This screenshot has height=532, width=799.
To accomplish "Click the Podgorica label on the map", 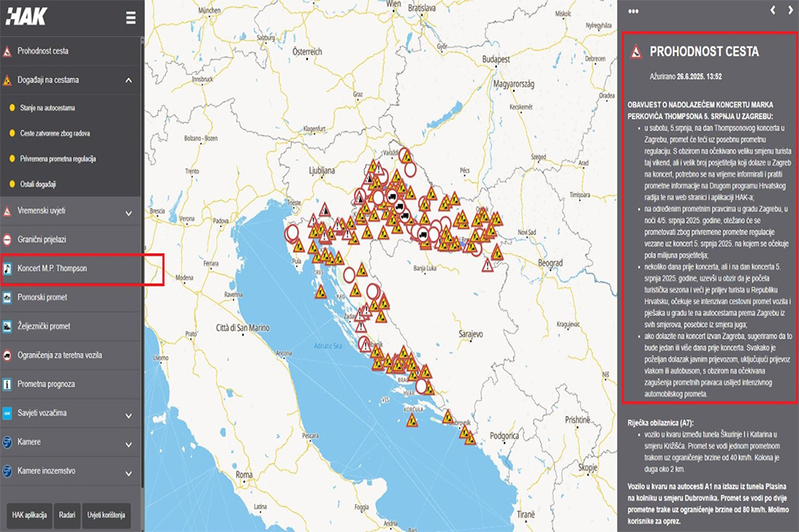I will tap(505, 436).
